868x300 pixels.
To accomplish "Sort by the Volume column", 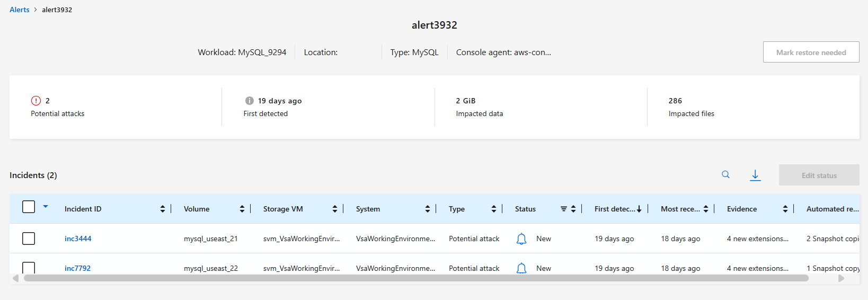I will [242, 209].
